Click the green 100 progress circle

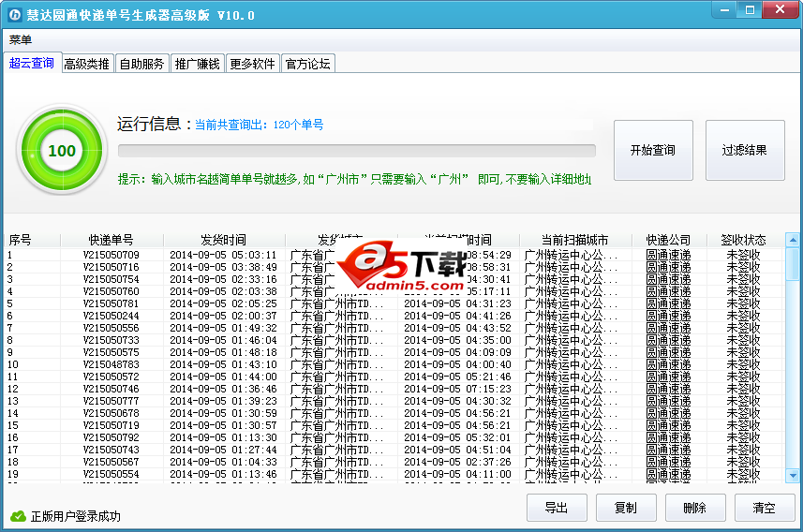[62, 151]
